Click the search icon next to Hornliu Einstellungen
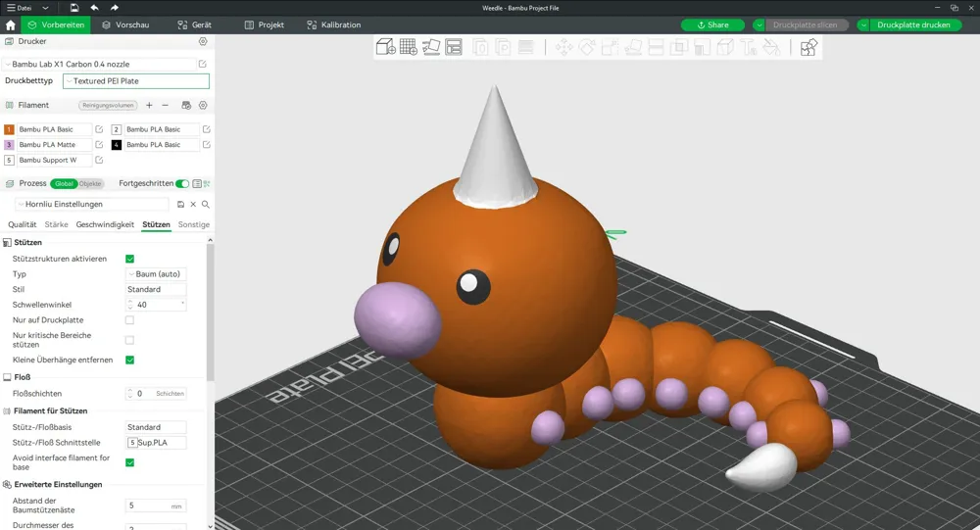Screen dimensions: 980x530 [206, 205]
